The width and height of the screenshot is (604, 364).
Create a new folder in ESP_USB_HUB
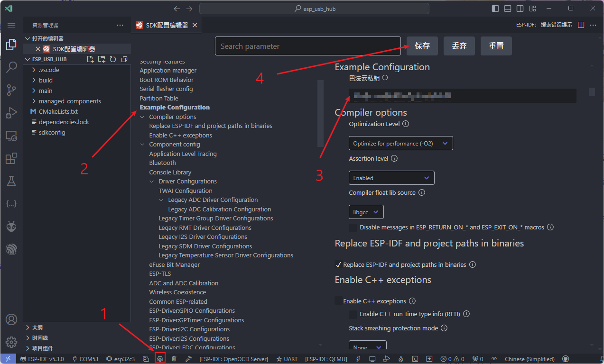coord(102,59)
